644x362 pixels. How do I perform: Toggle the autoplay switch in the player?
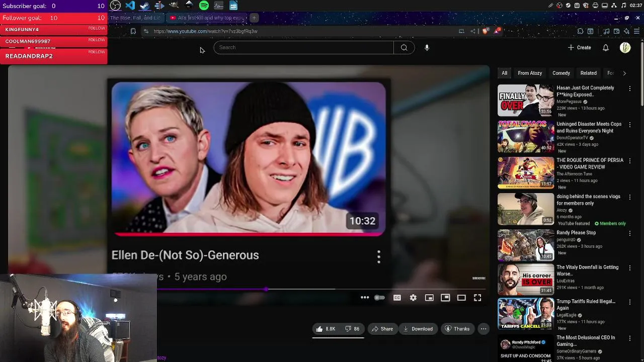click(380, 298)
